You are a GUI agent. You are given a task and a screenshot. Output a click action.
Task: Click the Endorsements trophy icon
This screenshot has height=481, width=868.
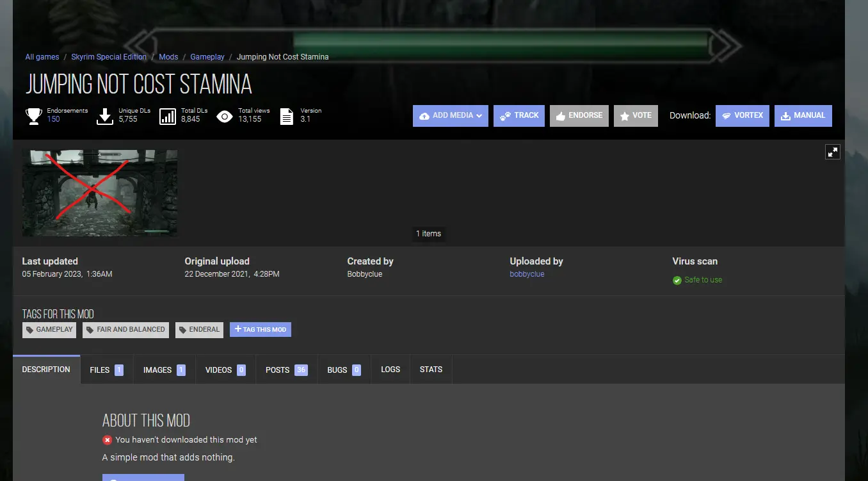tap(34, 116)
